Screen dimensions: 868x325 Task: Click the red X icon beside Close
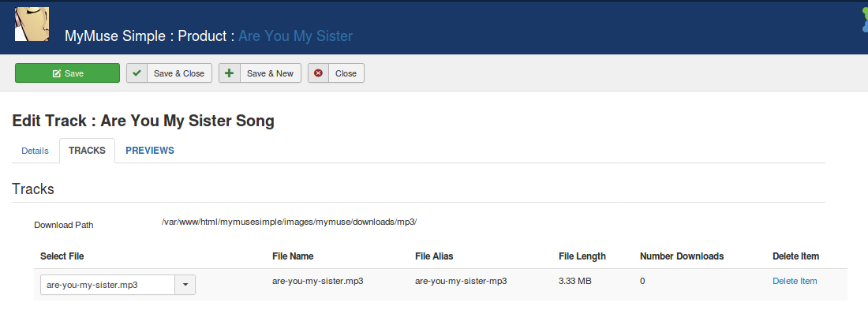click(319, 73)
